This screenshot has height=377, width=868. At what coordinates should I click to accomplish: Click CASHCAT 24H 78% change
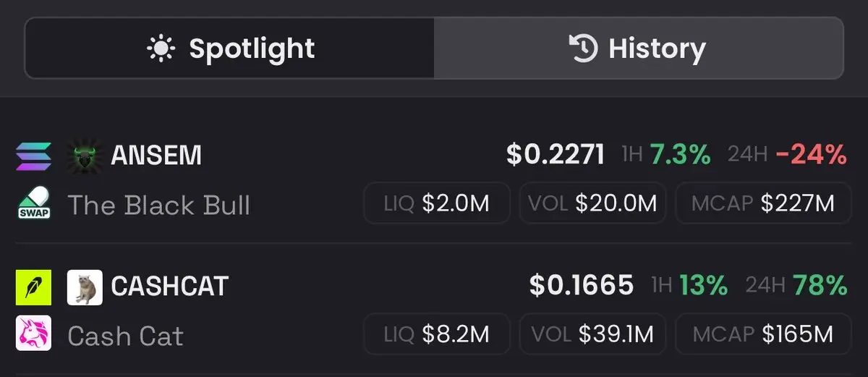point(796,287)
